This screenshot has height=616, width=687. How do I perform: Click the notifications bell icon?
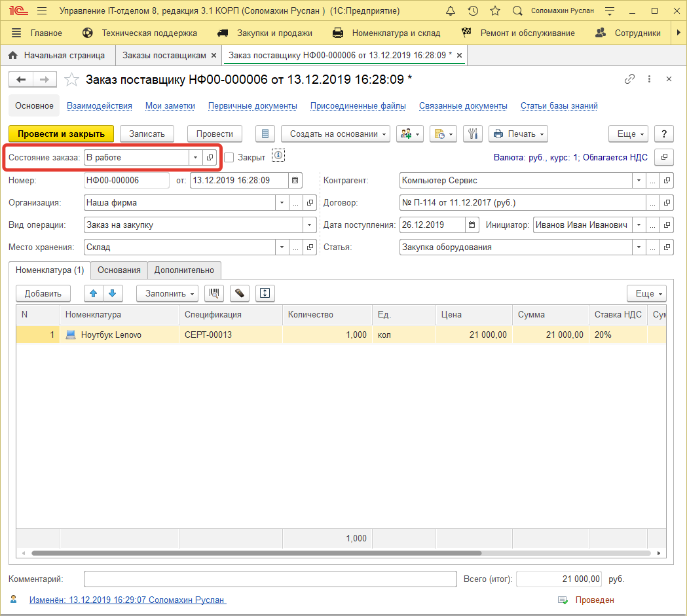coord(450,12)
